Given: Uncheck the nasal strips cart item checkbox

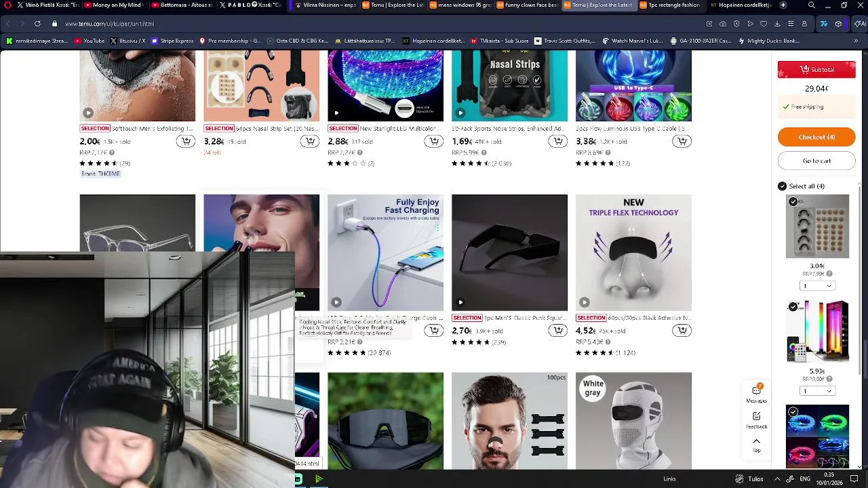Looking at the screenshot, I should pos(793,201).
